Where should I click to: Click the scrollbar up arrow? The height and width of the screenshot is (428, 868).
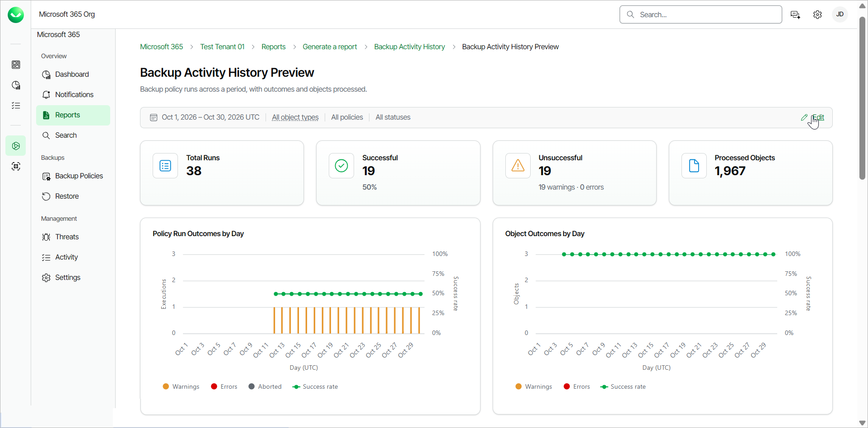tap(862, 6)
